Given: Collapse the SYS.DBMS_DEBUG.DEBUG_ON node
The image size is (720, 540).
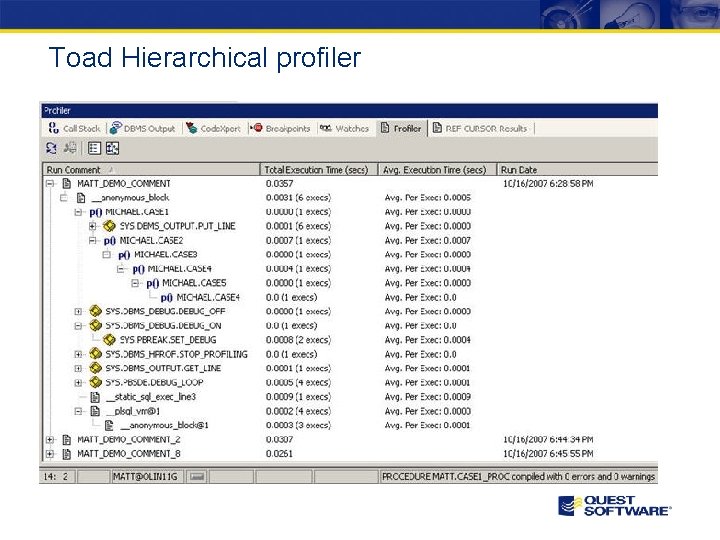Looking at the screenshot, I should coord(78,326).
